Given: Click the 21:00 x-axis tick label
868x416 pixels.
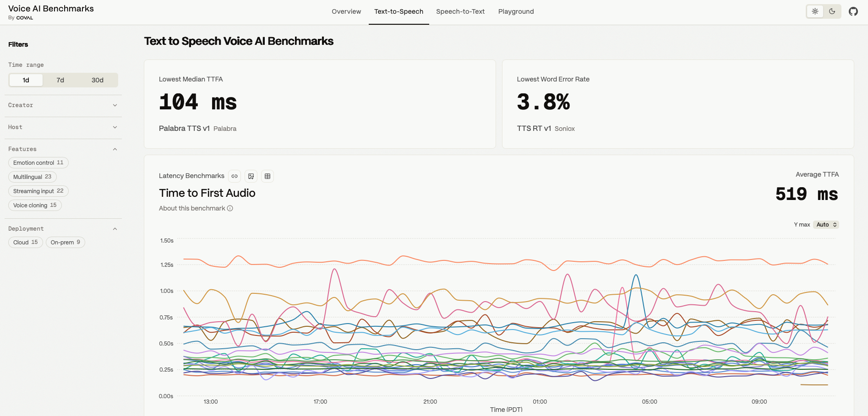Looking at the screenshot, I should [x=430, y=402].
